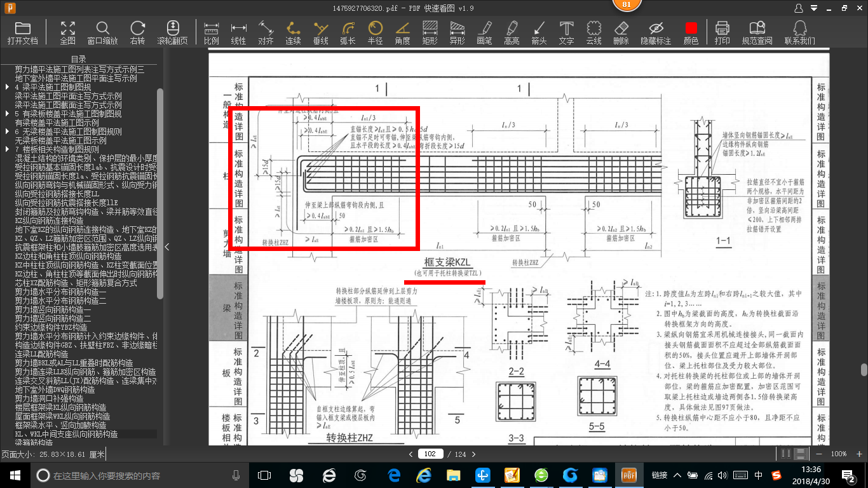Open outline entry 梁平法施工图截面注写方式示例
Image resolution: width=868 pixels, height=488 pixels.
[69, 105]
